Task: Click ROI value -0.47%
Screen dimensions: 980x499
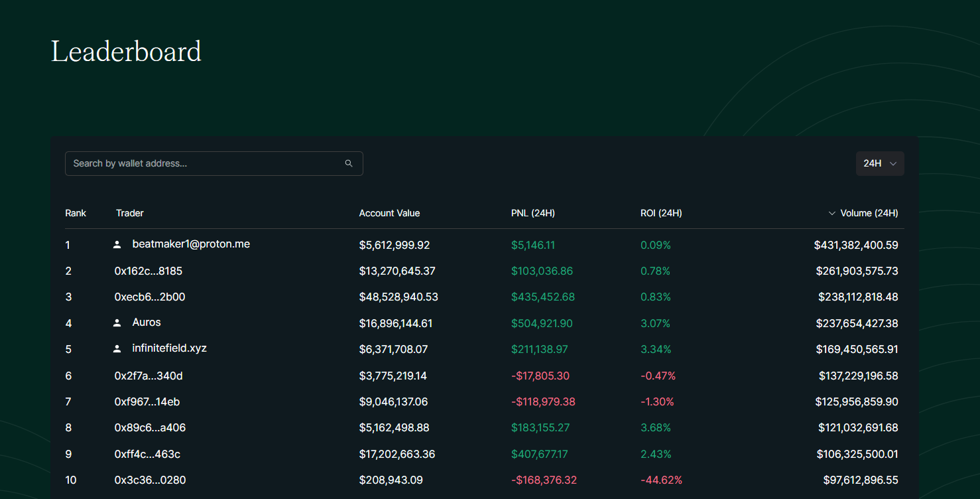Action: 658,376
